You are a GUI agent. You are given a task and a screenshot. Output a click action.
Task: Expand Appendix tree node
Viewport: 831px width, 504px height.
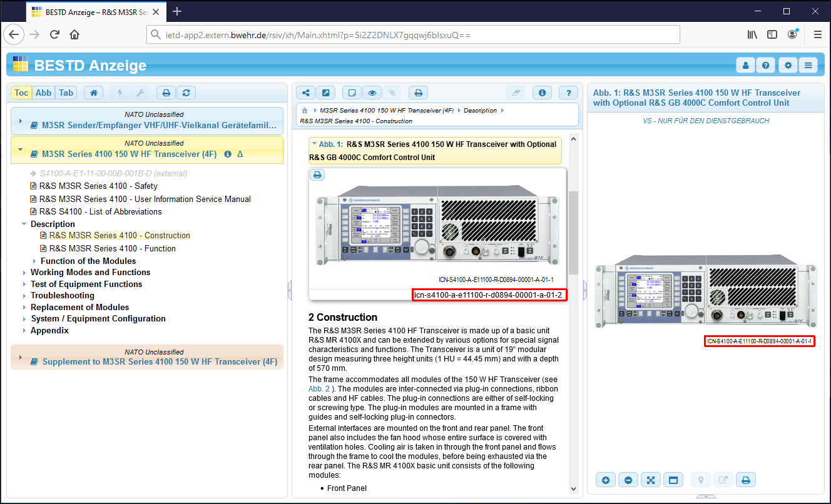pos(24,330)
